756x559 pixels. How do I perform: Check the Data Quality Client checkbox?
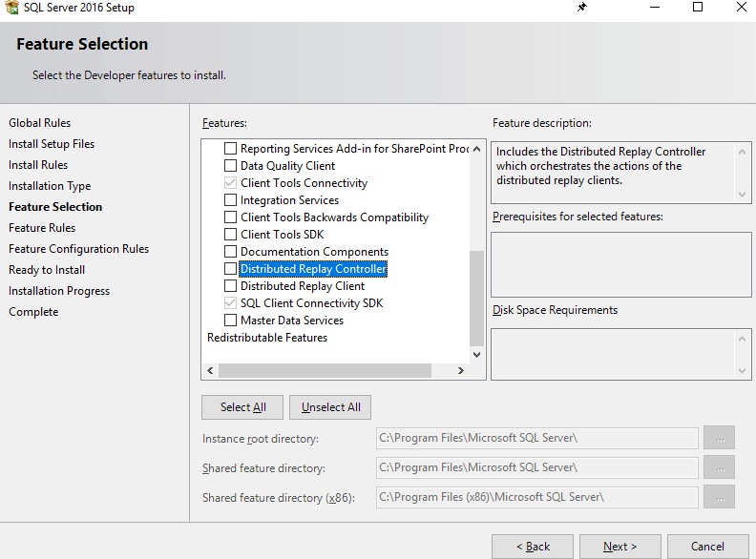pos(230,165)
